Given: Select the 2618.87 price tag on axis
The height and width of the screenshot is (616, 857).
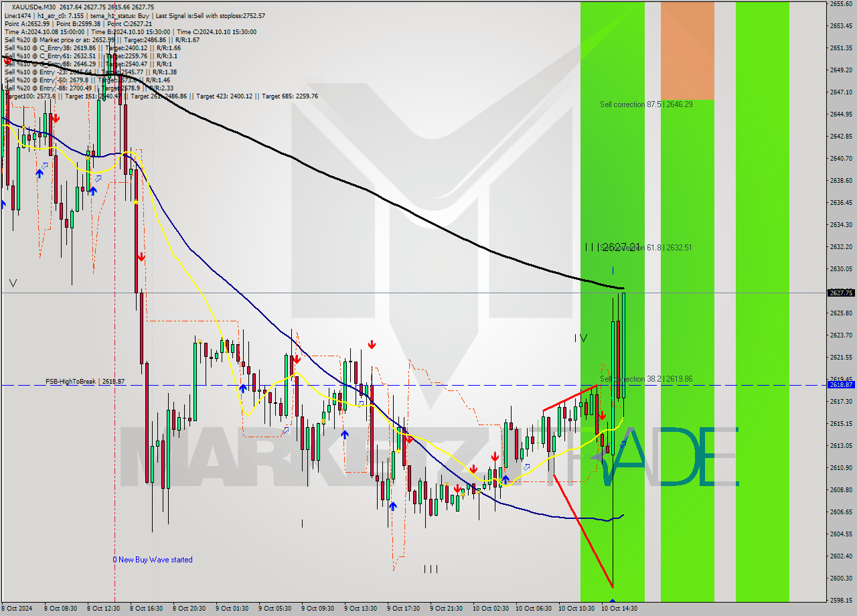Looking at the screenshot, I should tap(841, 384).
